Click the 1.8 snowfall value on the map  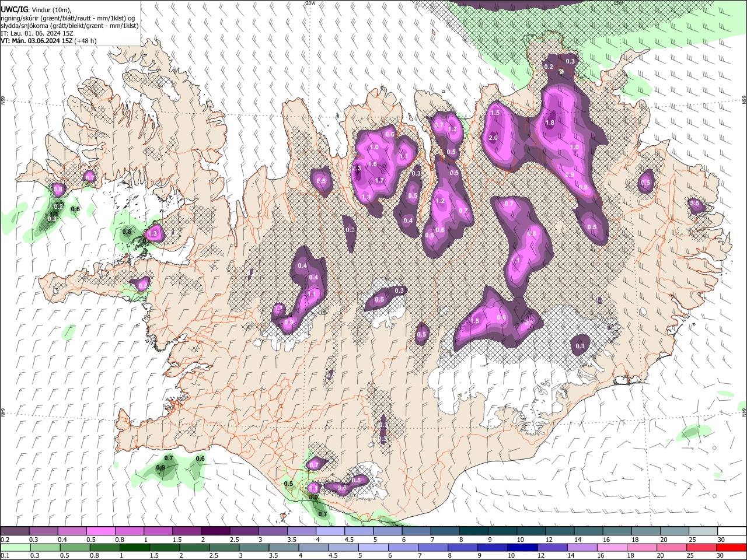(550, 123)
